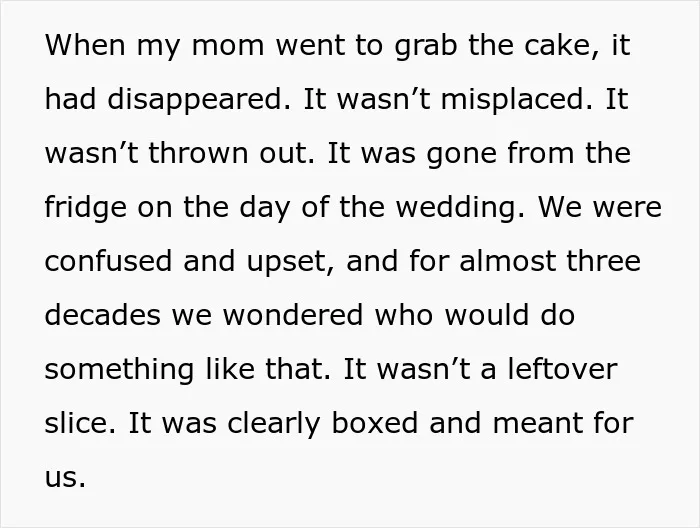
Task: Click the word "gone" in the third line
Action: (x=462, y=156)
